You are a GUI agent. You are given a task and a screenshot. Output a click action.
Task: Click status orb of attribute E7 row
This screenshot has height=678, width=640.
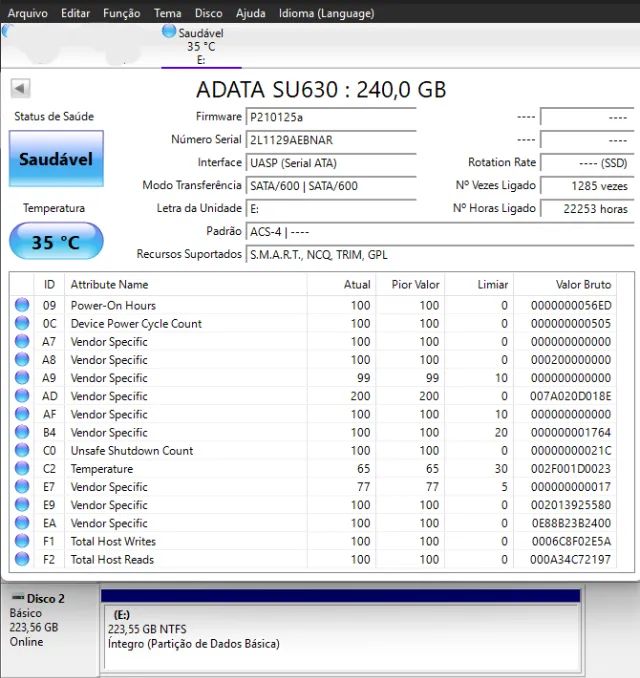(22, 486)
